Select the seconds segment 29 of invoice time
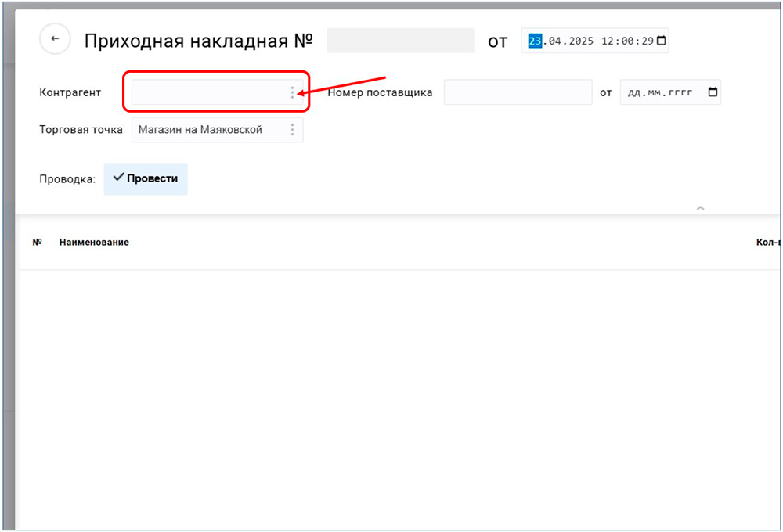Image resolution: width=783 pixels, height=532 pixels. [647, 41]
